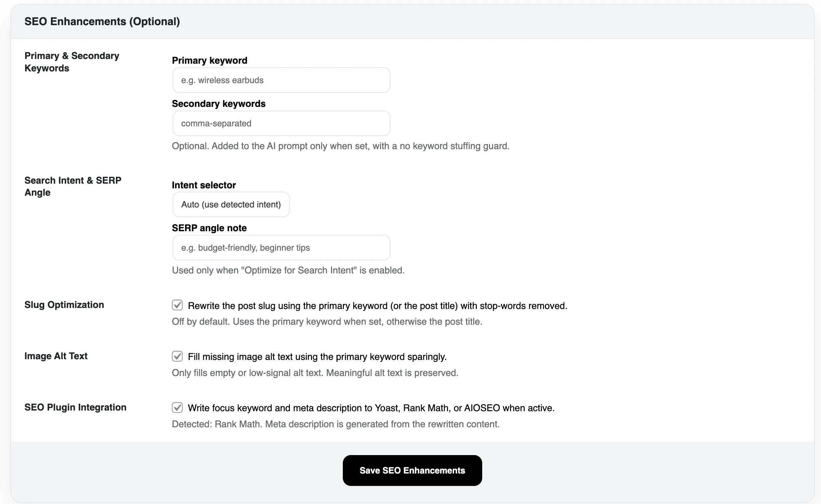This screenshot has width=821, height=504.
Task: Click the "Write focus keyword and meta description" label
Action: 371,408
